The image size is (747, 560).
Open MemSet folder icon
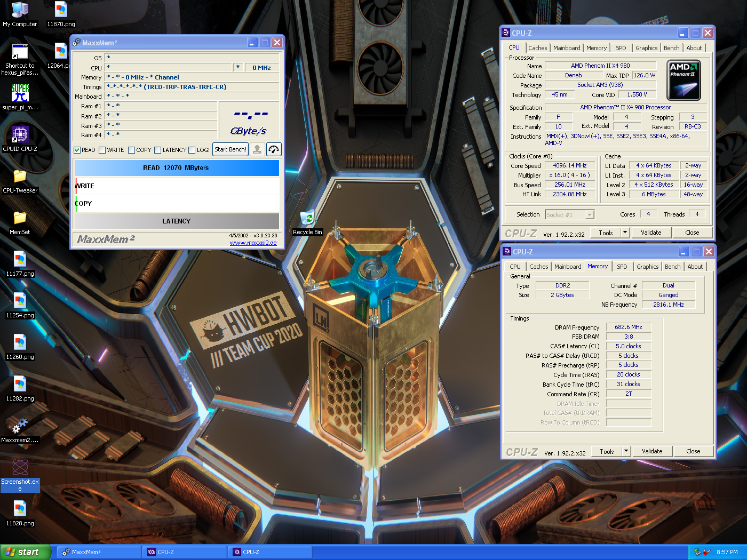point(20,222)
